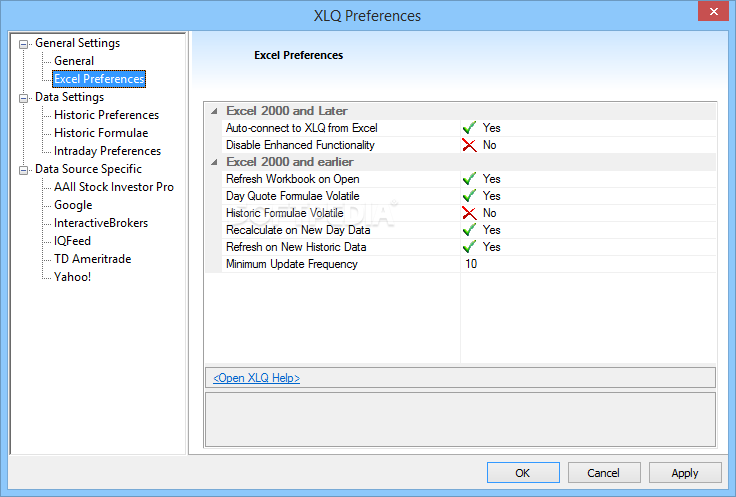Select Google data source
736x497 pixels.
[73, 205]
